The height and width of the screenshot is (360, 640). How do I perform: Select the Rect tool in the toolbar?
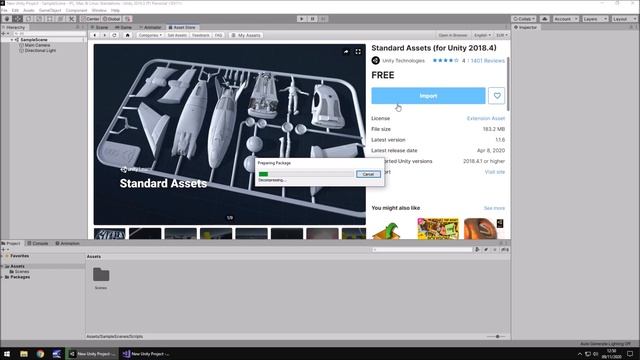(x=50, y=19)
